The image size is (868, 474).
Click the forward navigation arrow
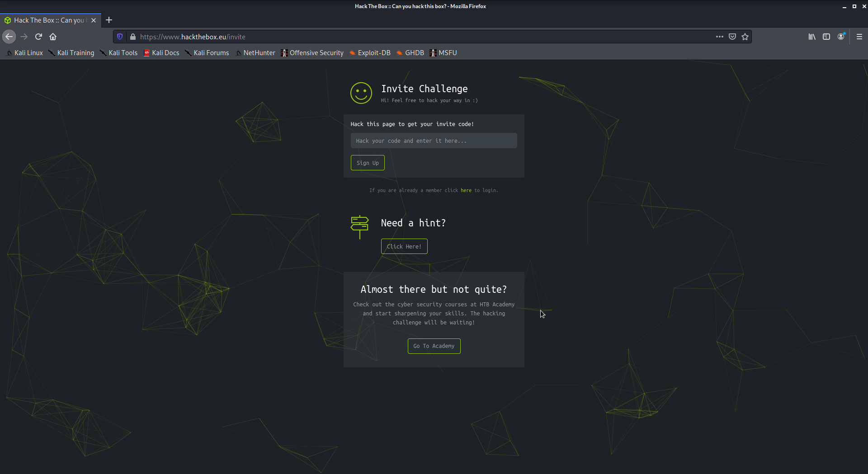coord(24,37)
